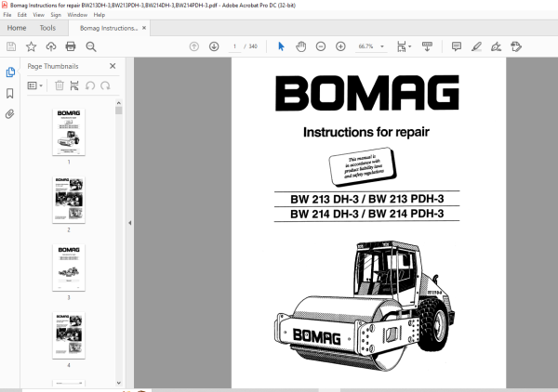The image size is (558, 392).
Task: Print the document with printer icon
Action: coord(71,46)
